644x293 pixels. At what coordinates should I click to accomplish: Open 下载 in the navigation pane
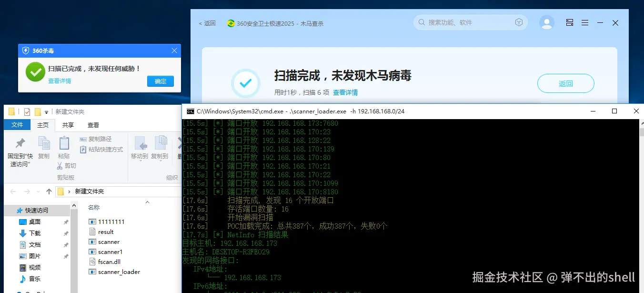(35, 233)
